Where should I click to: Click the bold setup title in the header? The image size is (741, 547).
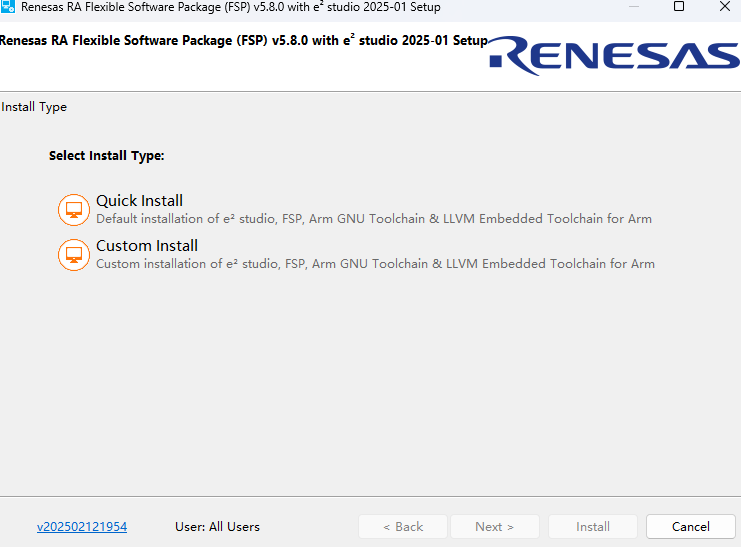(x=243, y=41)
